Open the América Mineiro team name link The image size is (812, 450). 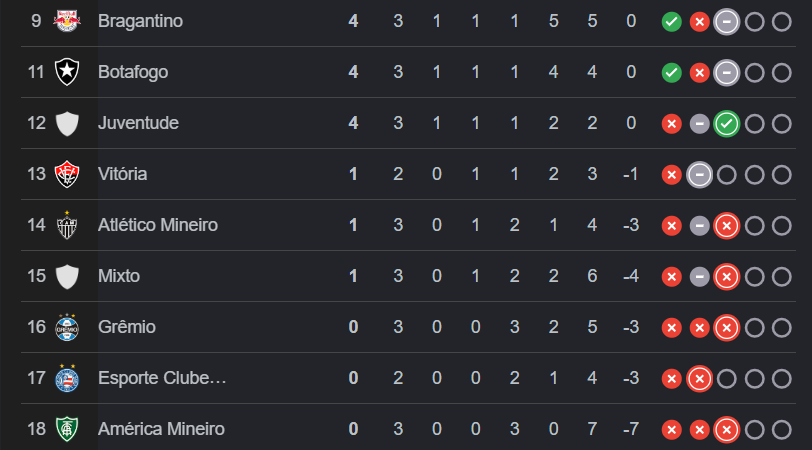click(x=160, y=429)
